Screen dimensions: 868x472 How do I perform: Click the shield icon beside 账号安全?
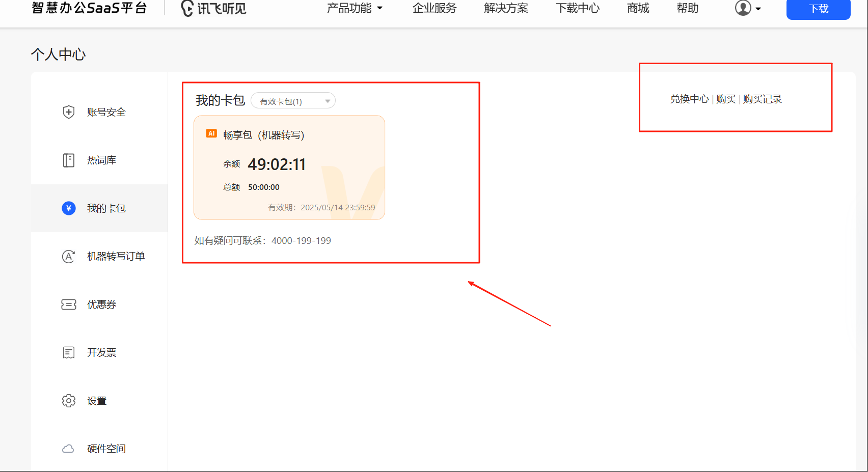point(69,112)
